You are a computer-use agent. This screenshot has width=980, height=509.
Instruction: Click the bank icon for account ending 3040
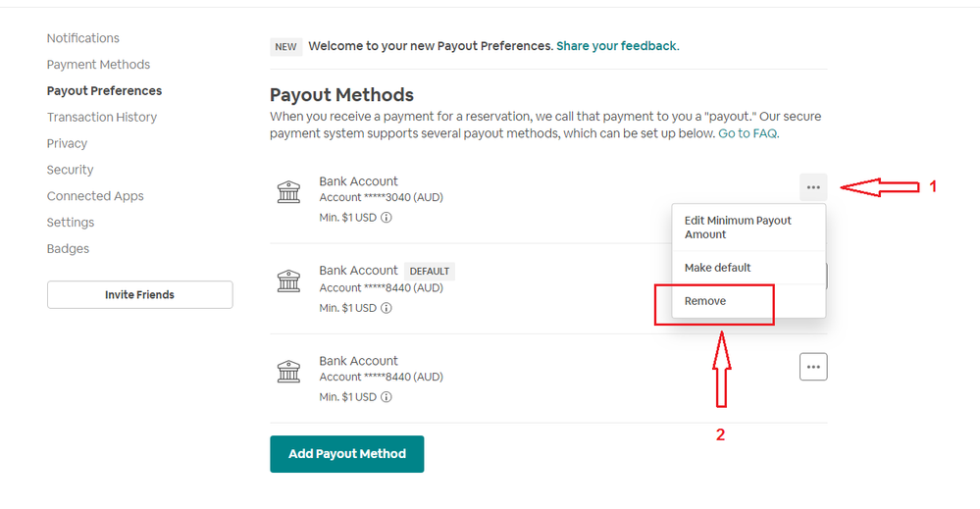click(x=288, y=192)
